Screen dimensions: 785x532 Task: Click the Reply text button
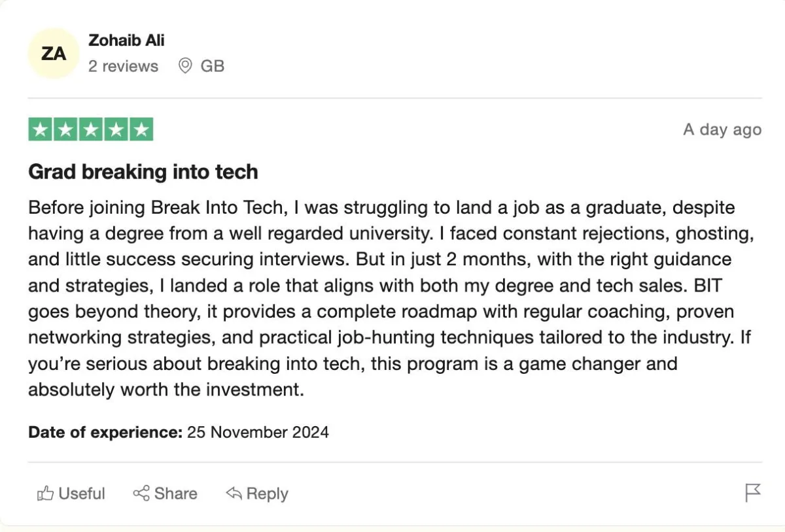268,494
